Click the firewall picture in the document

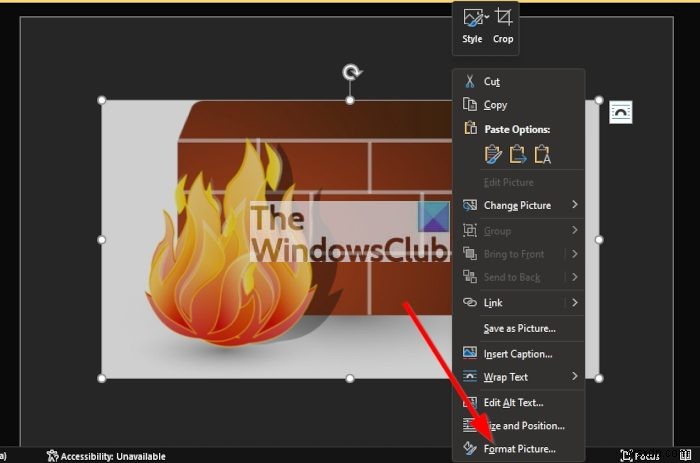(x=277, y=239)
